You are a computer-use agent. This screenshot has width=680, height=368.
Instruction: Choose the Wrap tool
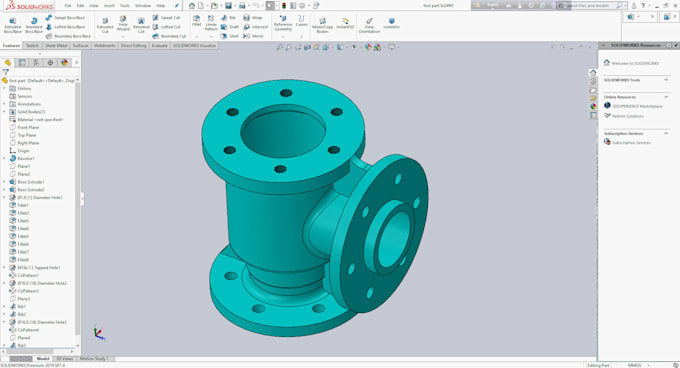[253, 18]
